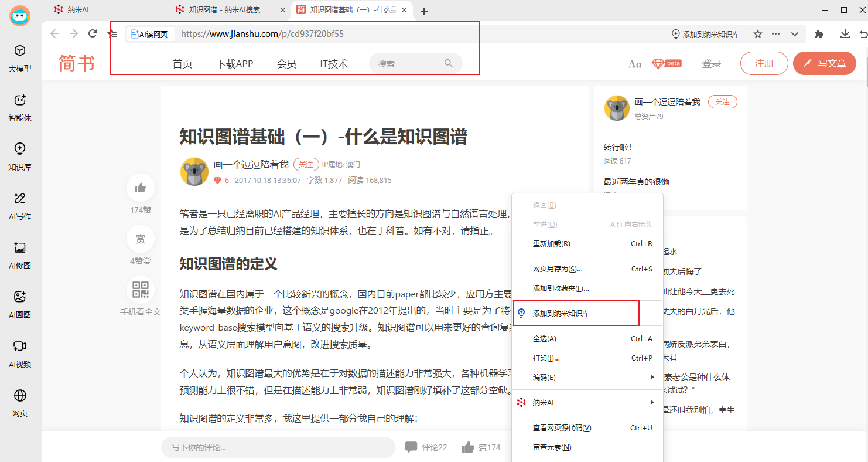Click the 添加到纳米知识库 button in address bar

(705, 34)
